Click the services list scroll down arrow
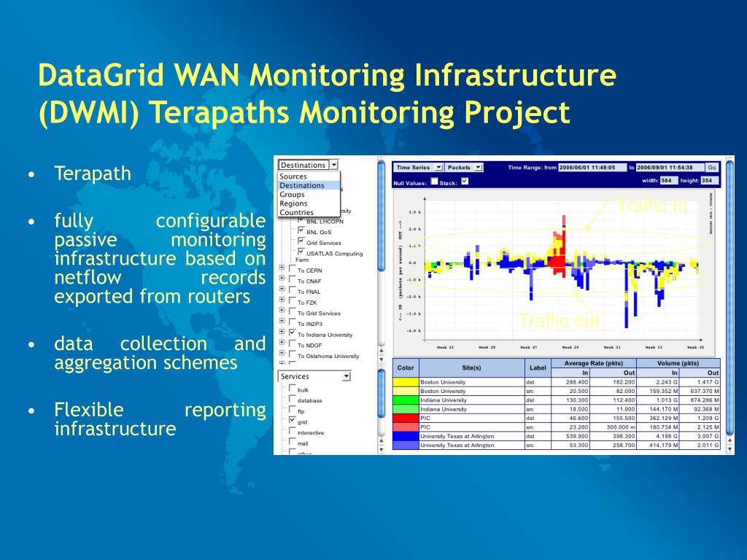The width and height of the screenshot is (747, 560). 381,449
